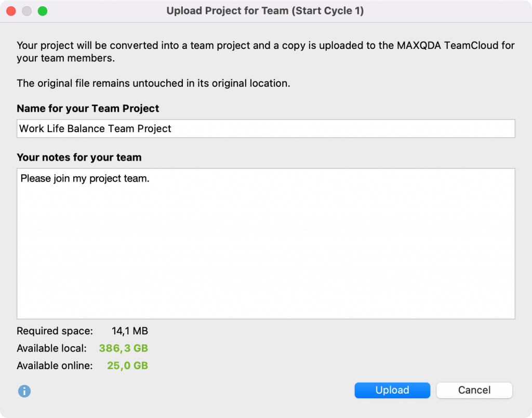Screen dimensions: 532x418
Task: Click the 'Upload Project for Team' window title
Action: point(265,11)
